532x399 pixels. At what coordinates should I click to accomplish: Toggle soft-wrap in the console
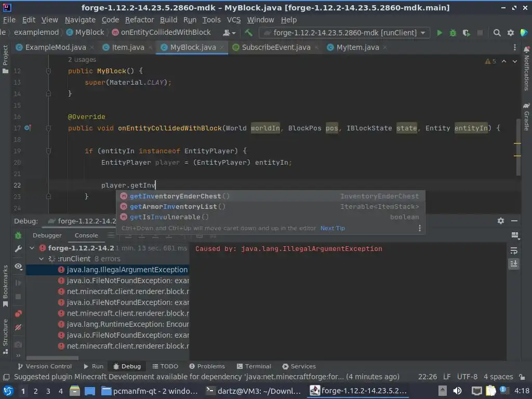(x=514, y=251)
